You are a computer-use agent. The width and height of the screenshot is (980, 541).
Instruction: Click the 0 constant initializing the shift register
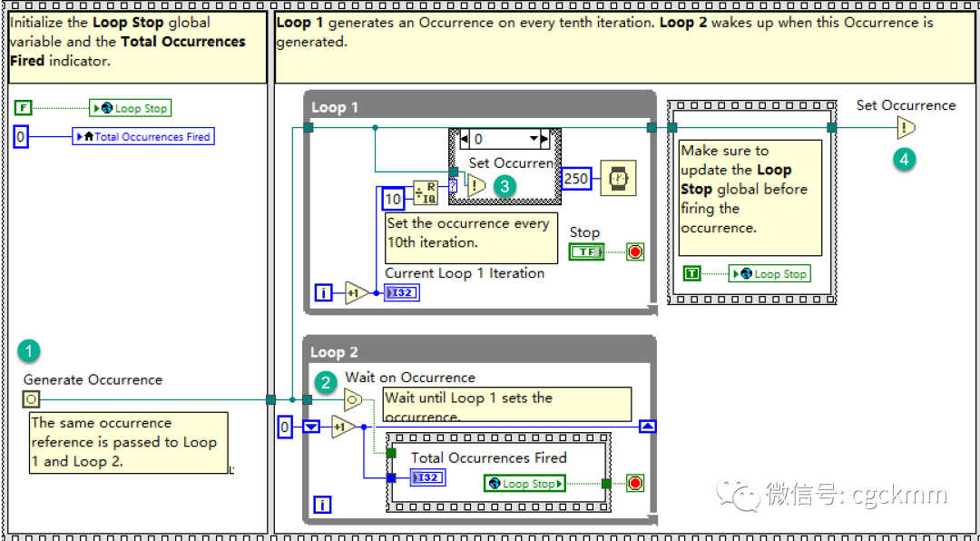(x=285, y=428)
